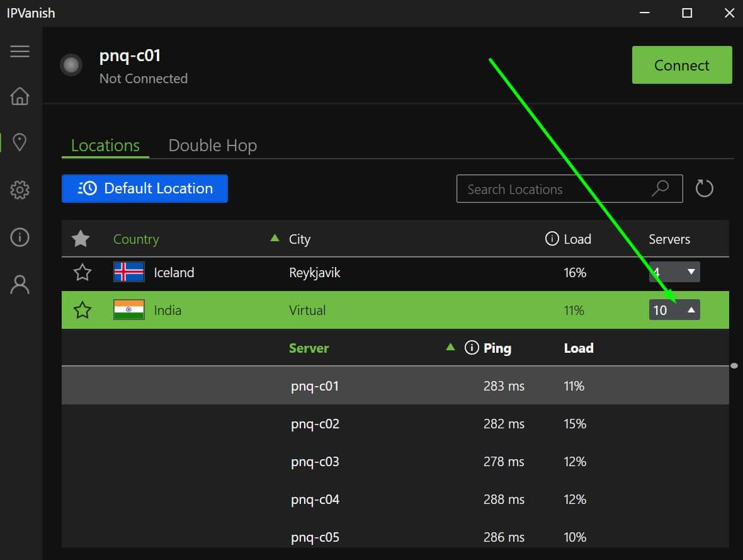Viewport: 743px width, 560px height.
Task: Open the Info icon in sidebar
Action: pyautogui.click(x=20, y=237)
